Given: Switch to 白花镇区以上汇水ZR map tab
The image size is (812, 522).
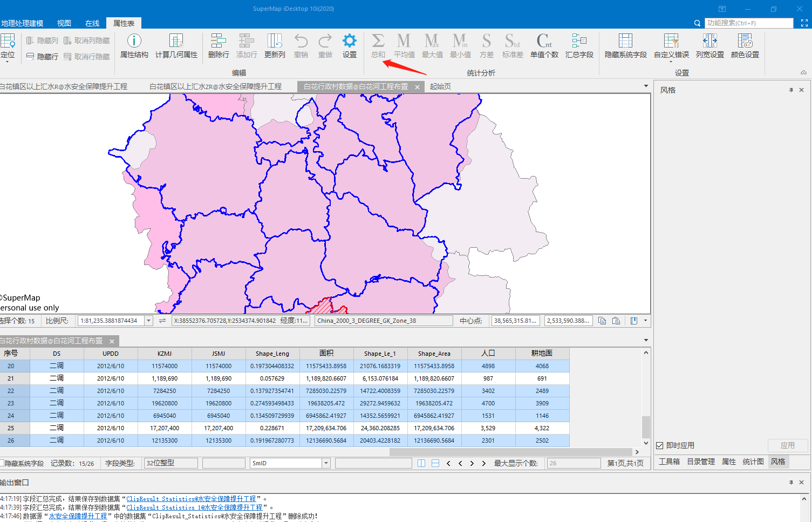Looking at the screenshot, I should [215, 86].
